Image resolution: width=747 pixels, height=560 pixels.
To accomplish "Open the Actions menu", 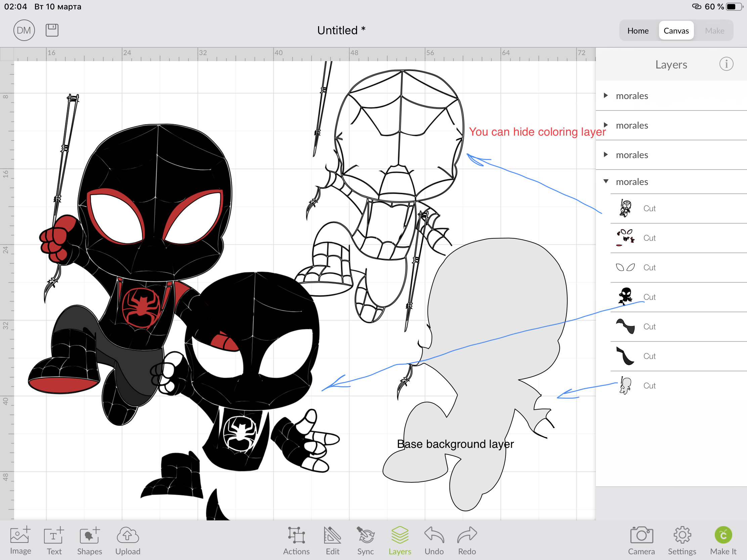I will point(296,541).
